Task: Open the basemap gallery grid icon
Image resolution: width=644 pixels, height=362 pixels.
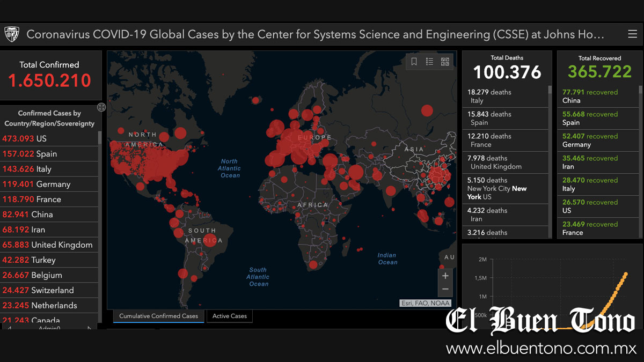Action: (445, 62)
